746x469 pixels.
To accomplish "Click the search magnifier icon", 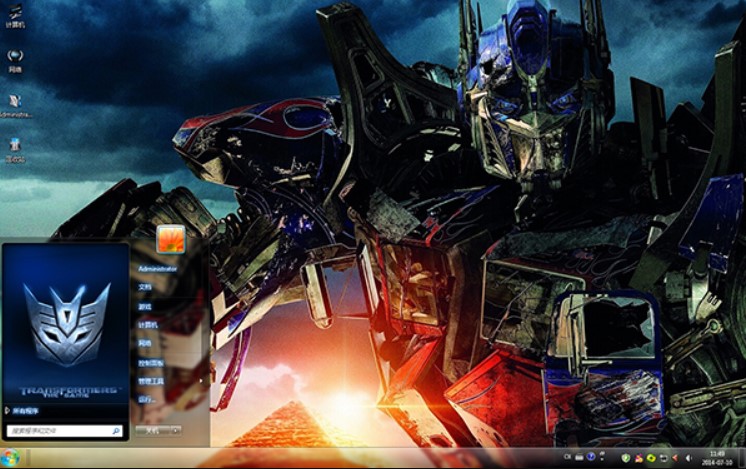I will (x=116, y=431).
